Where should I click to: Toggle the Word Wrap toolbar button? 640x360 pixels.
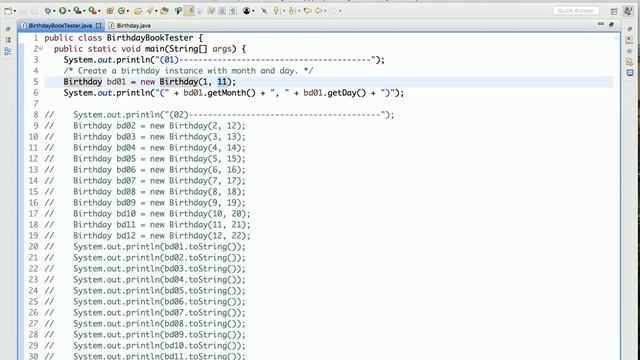tap(211, 11)
